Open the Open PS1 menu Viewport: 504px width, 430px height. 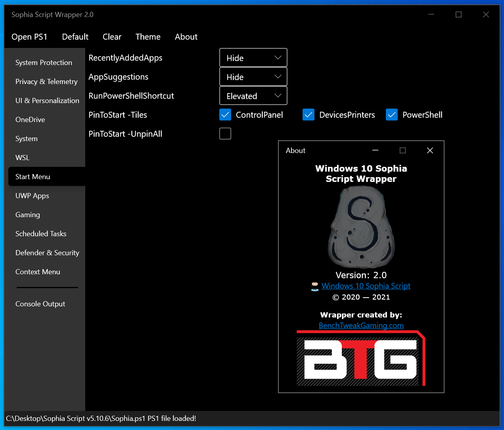tap(29, 37)
